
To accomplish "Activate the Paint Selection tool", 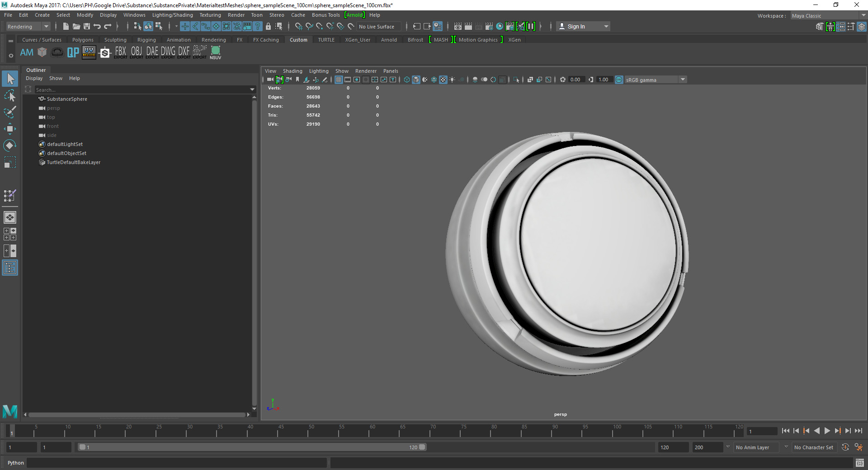I will coord(10,112).
